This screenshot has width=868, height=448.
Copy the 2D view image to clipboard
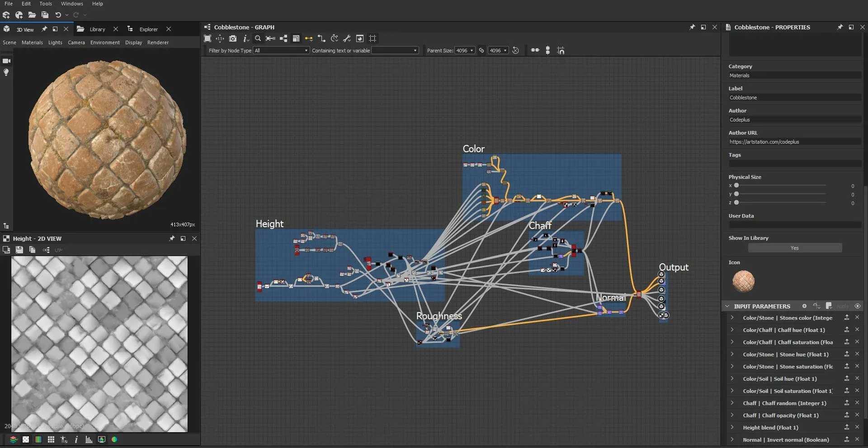tap(32, 250)
